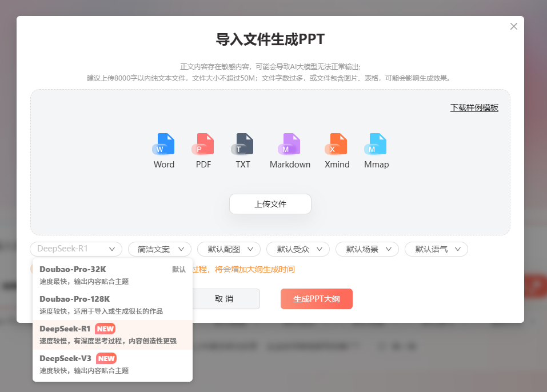Click the PDF file type icon
This screenshot has height=392, width=547.
(203, 143)
